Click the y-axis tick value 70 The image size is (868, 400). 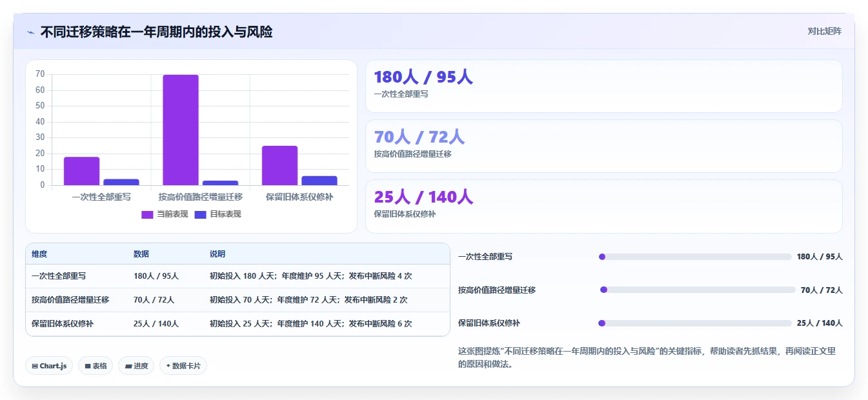40,74
